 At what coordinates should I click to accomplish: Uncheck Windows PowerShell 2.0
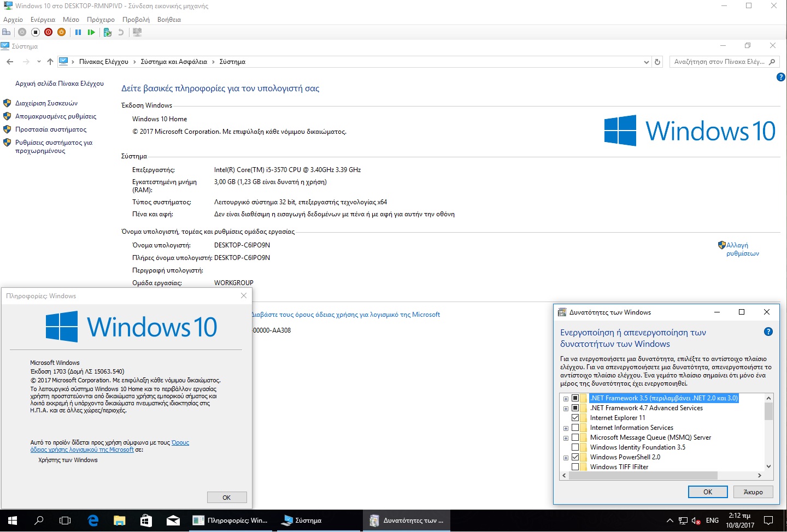pyautogui.click(x=575, y=457)
